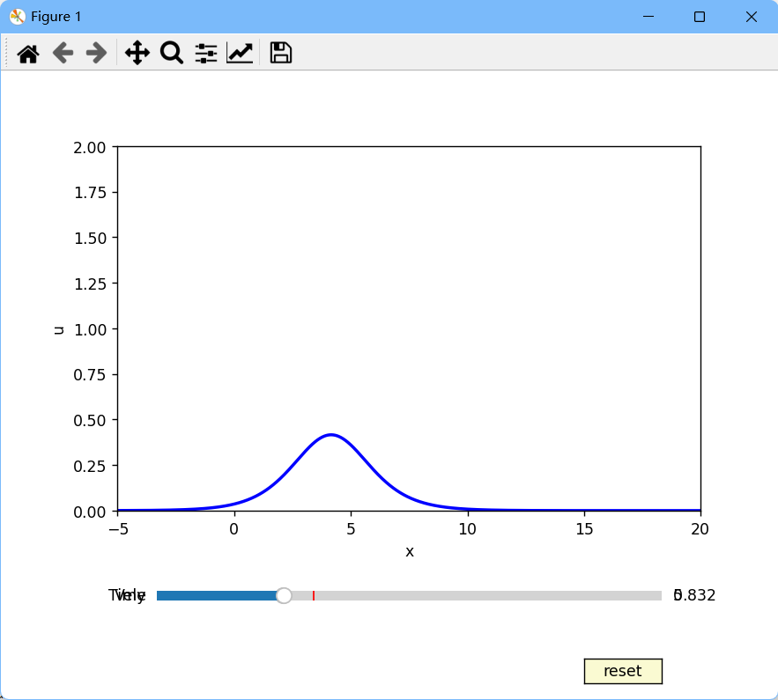
Task: Click the Matplotlib icon in the title bar
Action: tap(18, 17)
